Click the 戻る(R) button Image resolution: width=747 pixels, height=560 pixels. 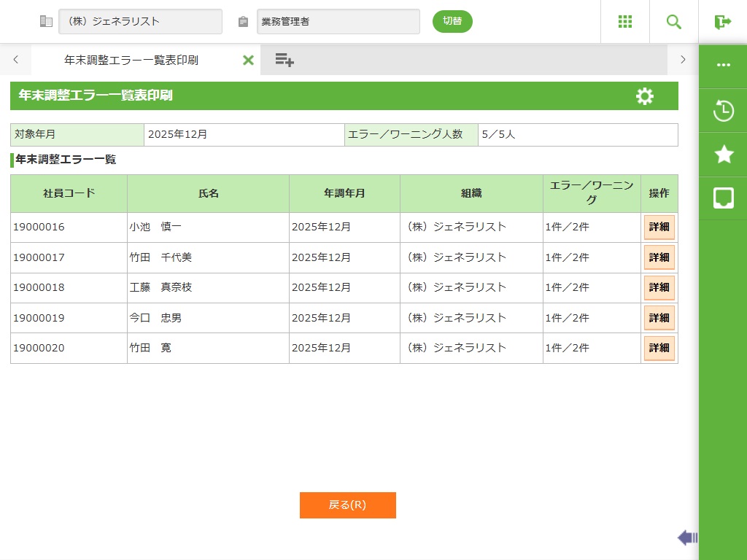pyautogui.click(x=347, y=505)
